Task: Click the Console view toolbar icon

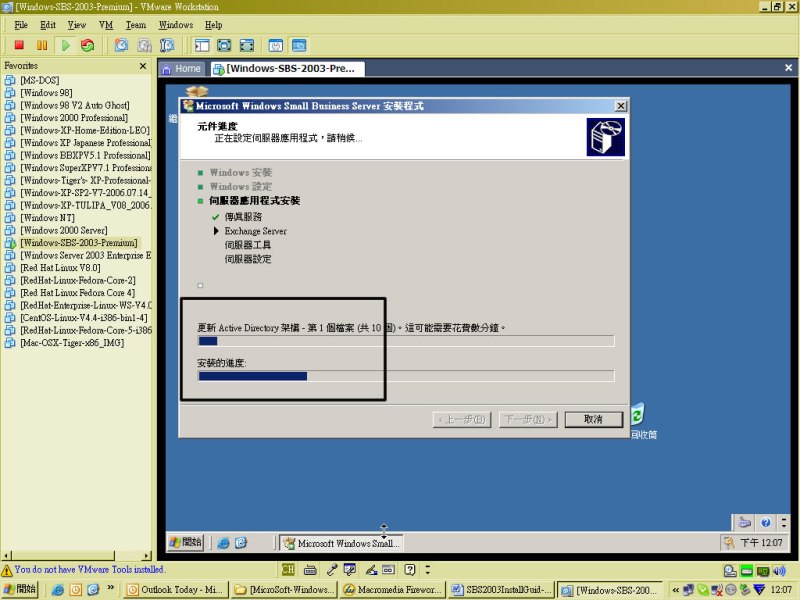Action: pyautogui.click(x=299, y=45)
